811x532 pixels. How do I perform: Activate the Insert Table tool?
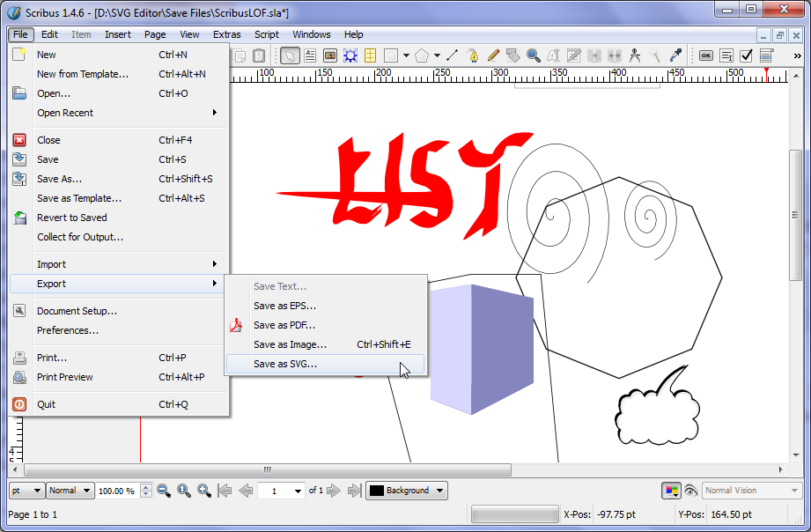point(371,55)
